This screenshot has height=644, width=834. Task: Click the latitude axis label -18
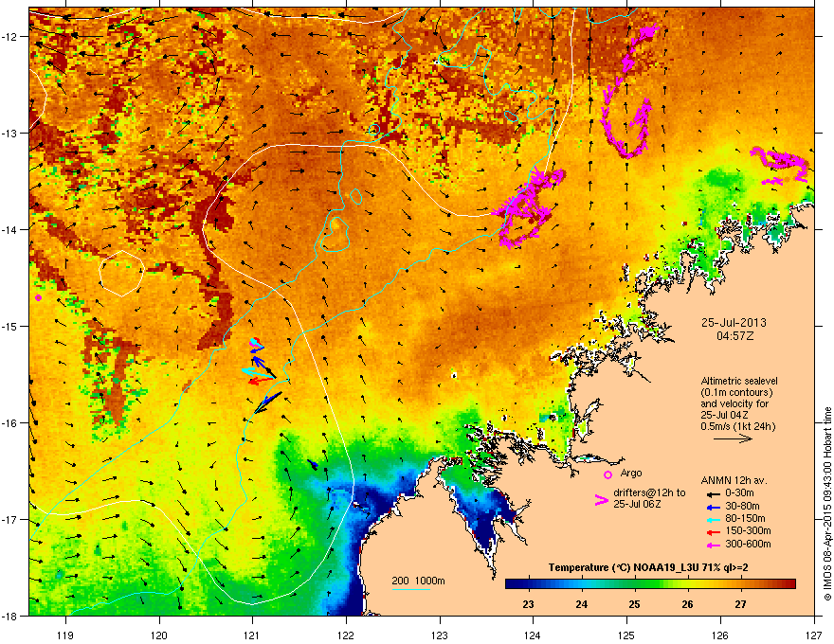point(9,616)
